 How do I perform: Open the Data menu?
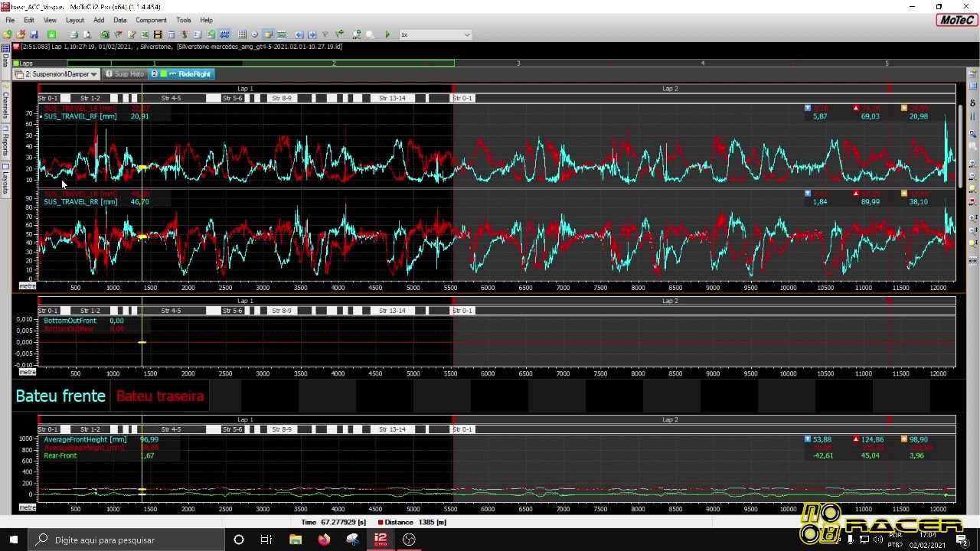point(120,20)
